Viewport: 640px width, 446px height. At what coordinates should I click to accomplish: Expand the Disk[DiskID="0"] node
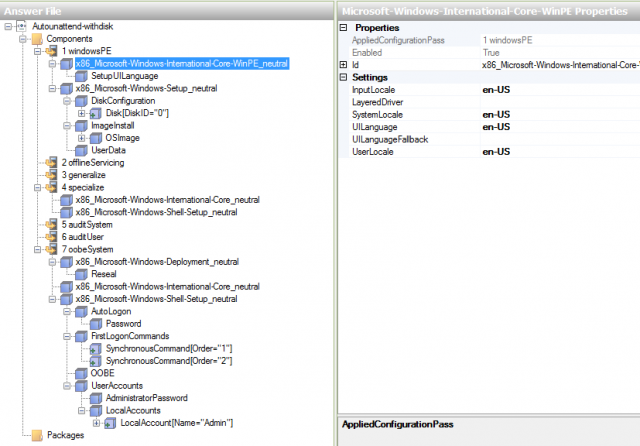coord(82,113)
